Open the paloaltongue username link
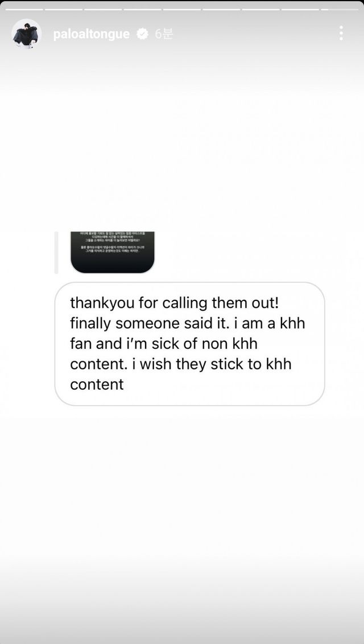Viewport: 364px width, 644px height. pos(91,34)
